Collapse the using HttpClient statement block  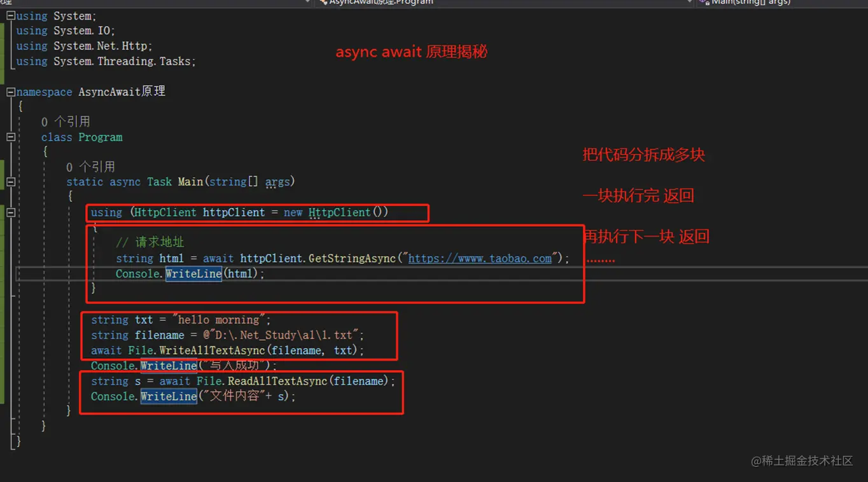coord(11,213)
